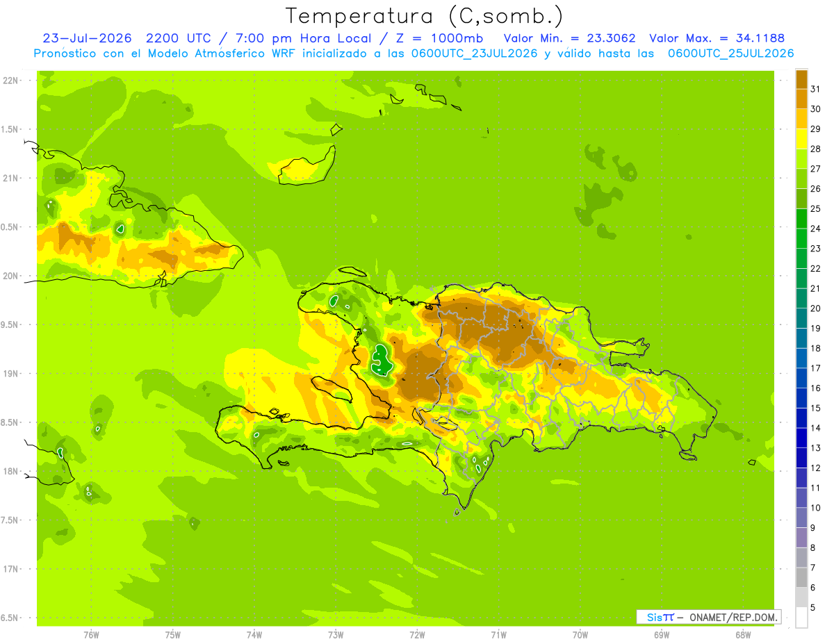Pick blue legend swatch between 16 and 17
The image size is (834, 644).
pos(801,378)
